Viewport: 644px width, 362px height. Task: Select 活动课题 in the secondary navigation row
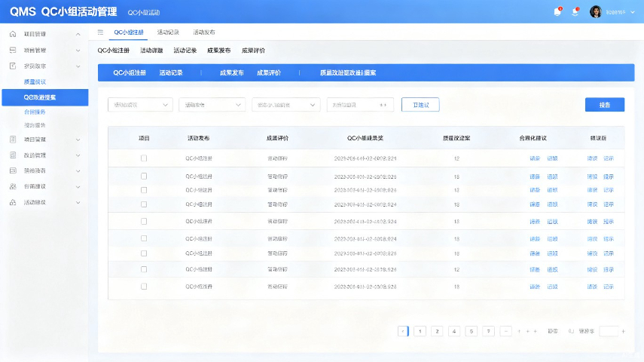(x=151, y=51)
